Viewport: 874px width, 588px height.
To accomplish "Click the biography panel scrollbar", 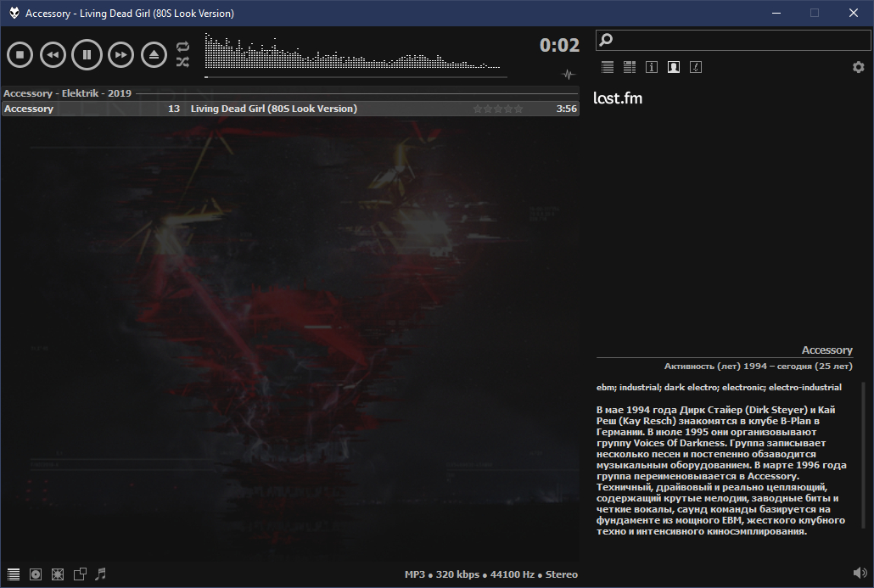I will coord(864,454).
